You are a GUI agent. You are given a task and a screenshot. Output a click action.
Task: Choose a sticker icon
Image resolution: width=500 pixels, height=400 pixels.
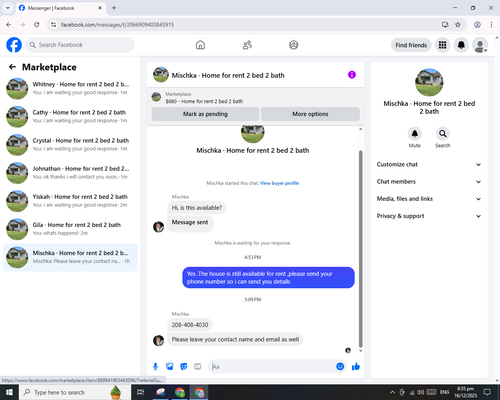point(184,367)
